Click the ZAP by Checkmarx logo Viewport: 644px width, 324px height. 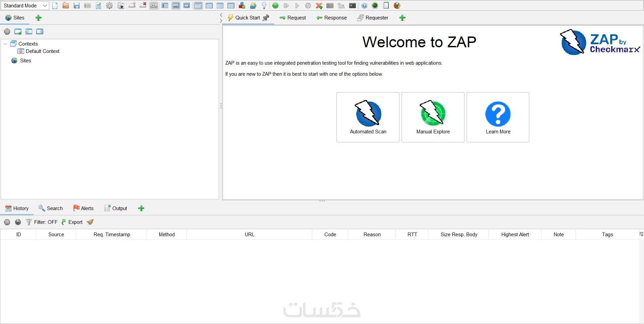pyautogui.click(x=600, y=43)
